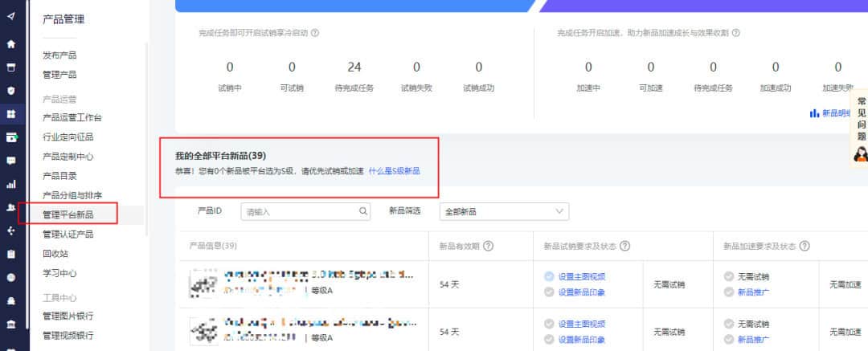Click 设置主图视频 in the first product row
The height and width of the screenshot is (351, 868).
(582, 276)
